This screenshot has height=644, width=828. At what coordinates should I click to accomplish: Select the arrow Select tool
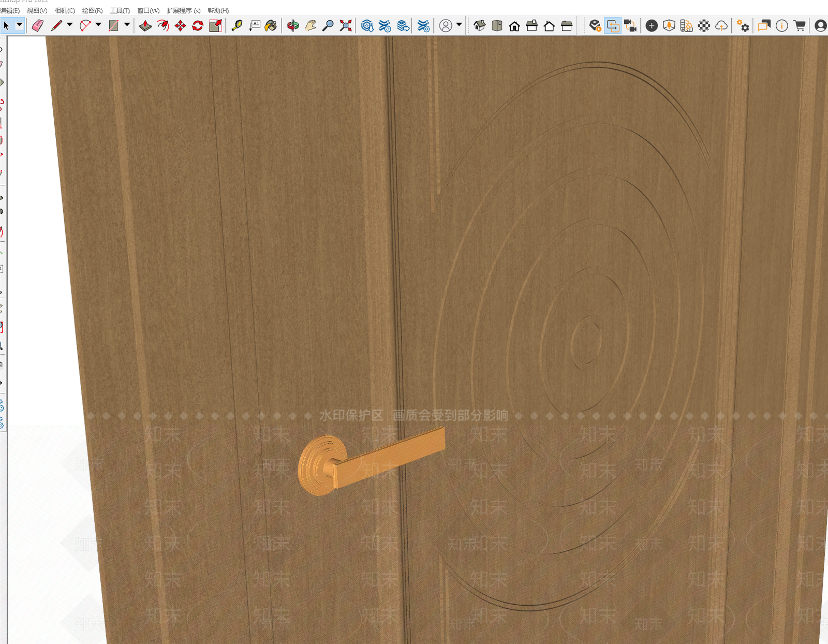pos(6,25)
